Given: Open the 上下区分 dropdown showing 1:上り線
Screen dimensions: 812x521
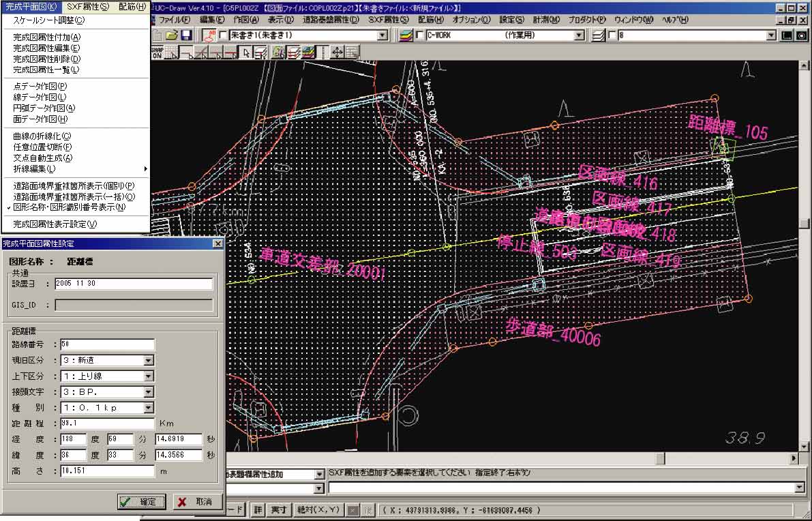Looking at the screenshot, I should [x=149, y=376].
